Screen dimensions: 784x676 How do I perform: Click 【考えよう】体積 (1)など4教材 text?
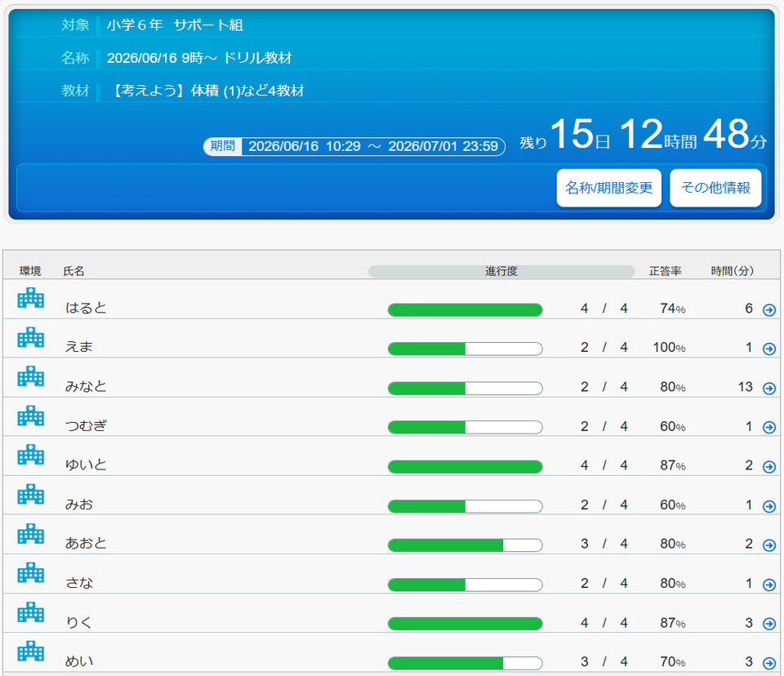tap(207, 91)
